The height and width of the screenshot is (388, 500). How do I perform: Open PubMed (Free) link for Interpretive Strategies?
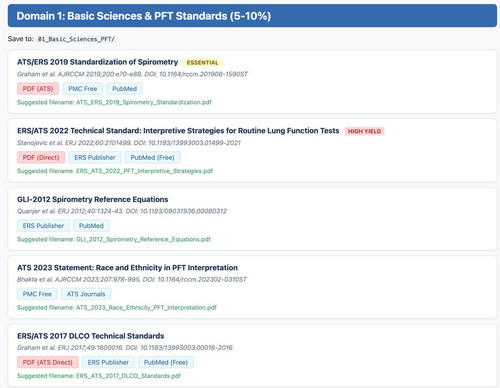[x=152, y=157]
